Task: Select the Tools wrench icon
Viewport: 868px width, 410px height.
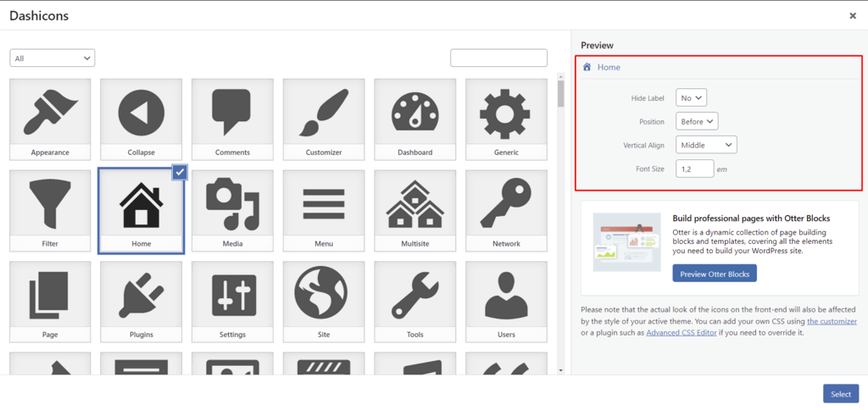Action: pos(415,302)
